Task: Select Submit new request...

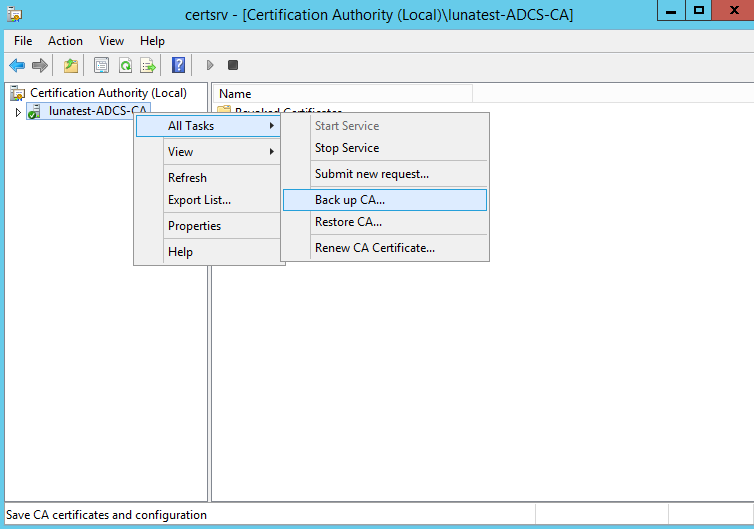Action: (385, 174)
